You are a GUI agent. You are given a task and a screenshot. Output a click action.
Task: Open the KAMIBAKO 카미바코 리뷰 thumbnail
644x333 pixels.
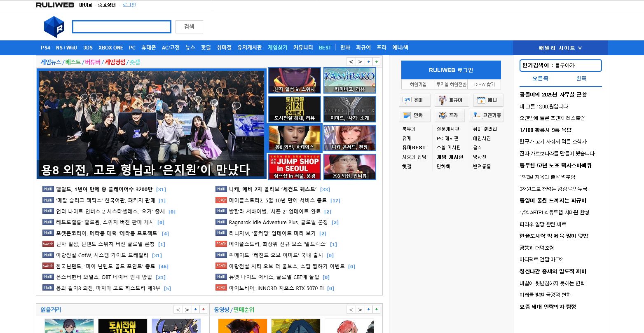(x=349, y=80)
